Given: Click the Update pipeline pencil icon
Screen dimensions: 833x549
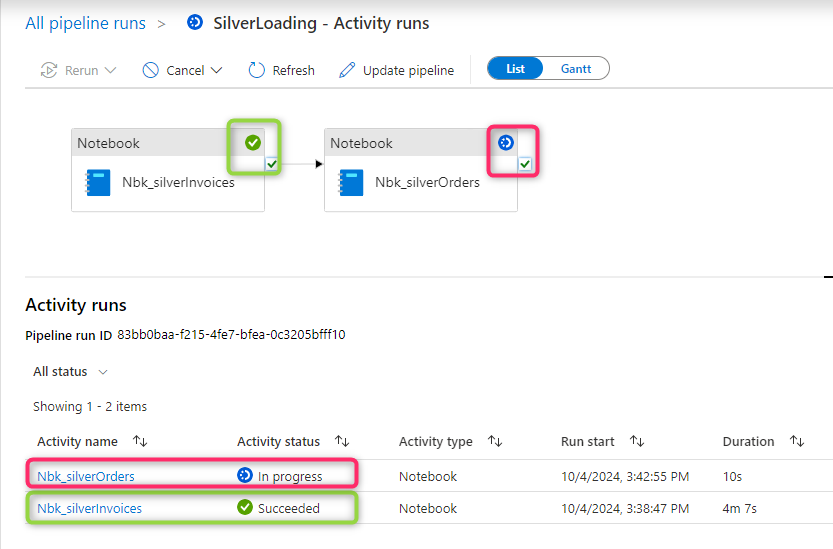Looking at the screenshot, I should pos(347,70).
